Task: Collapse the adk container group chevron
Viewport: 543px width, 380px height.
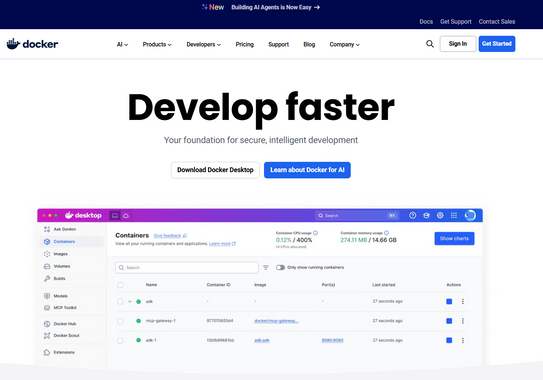Action: pos(130,302)
